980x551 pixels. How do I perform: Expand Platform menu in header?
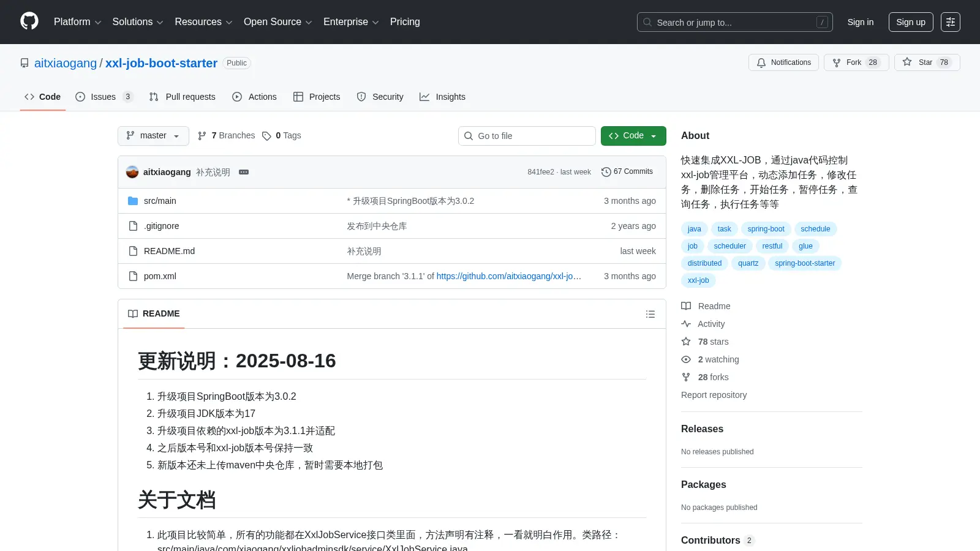[x=77, y=22]
